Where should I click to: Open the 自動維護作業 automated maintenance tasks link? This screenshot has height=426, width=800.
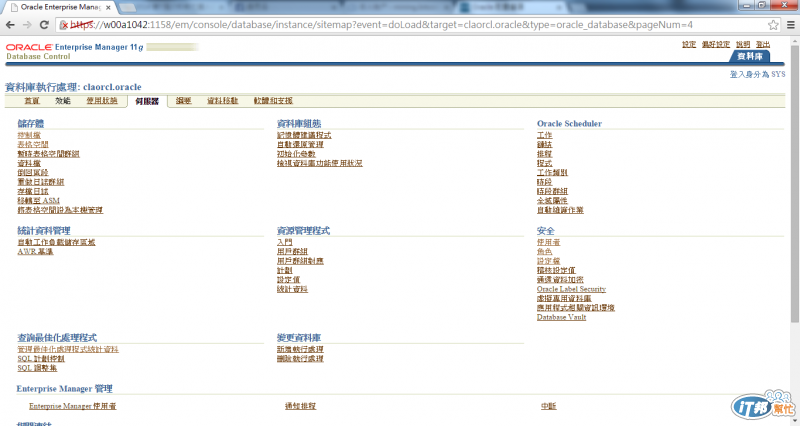(x=560, y=210)
